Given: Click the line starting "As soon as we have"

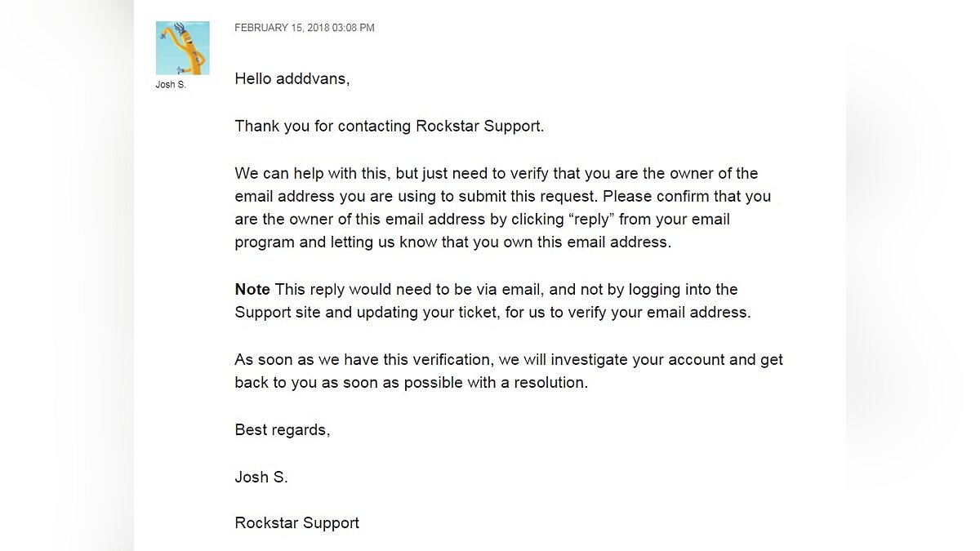Looking at the screenshot, I should (508, 360).
